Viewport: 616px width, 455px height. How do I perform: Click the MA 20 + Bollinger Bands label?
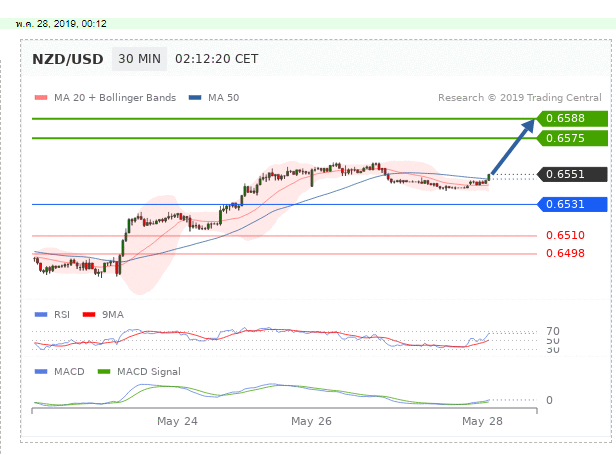[x=115, y=97]
